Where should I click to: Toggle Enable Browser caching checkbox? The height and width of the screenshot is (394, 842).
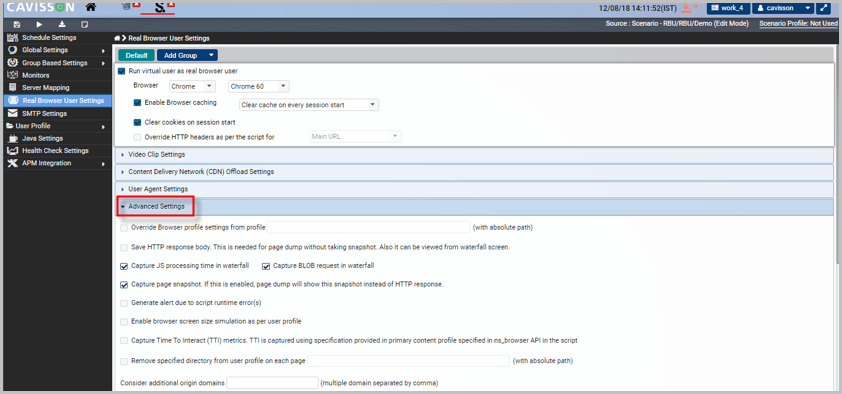(137, 103)
